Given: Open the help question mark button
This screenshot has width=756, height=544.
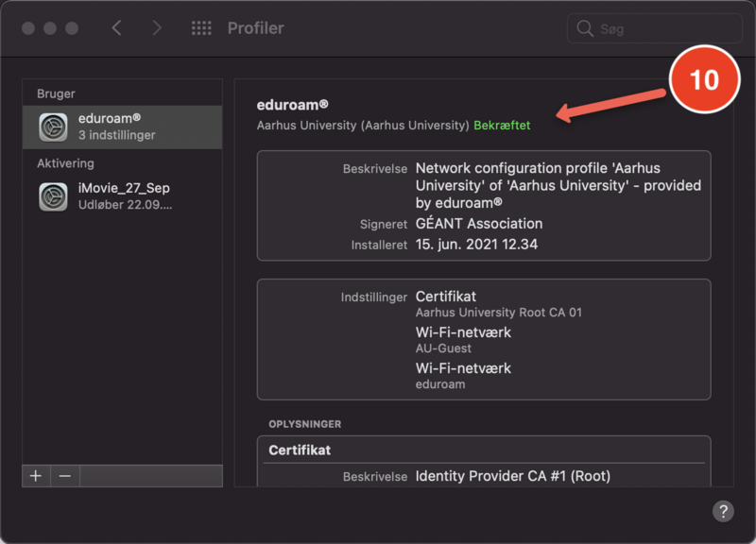Looking at the screenshot, I should [723, 511].
